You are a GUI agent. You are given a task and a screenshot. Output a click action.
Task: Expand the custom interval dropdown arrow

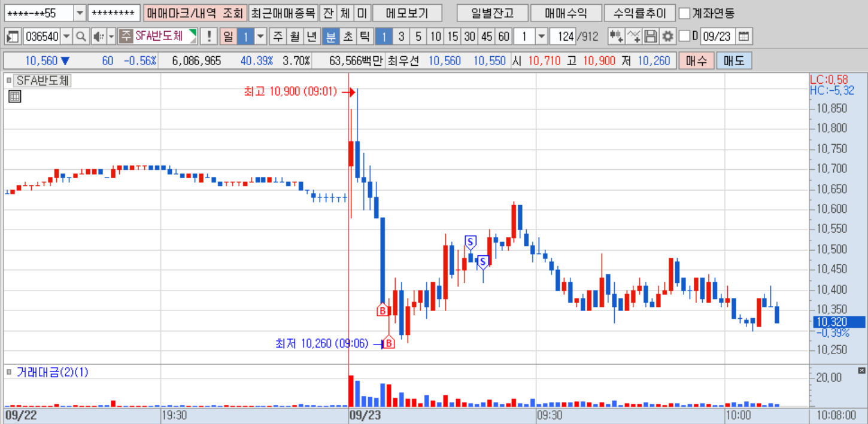click(x=542, y=36)
